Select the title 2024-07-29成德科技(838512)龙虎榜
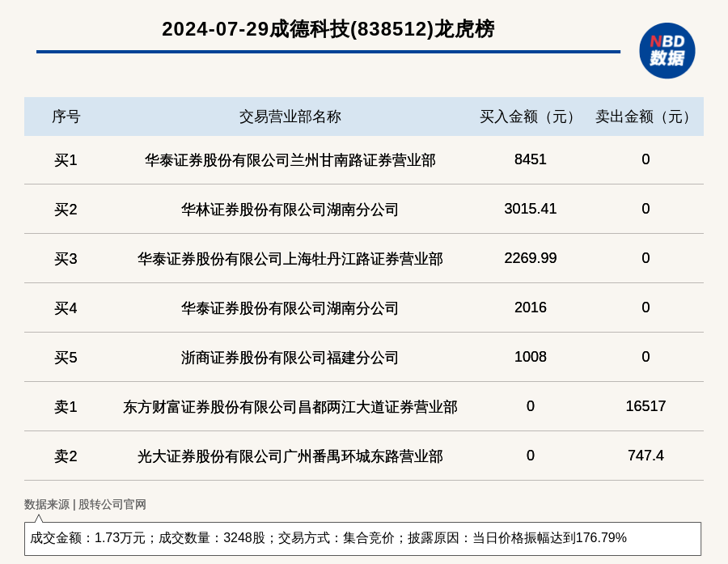 (328, 29)
